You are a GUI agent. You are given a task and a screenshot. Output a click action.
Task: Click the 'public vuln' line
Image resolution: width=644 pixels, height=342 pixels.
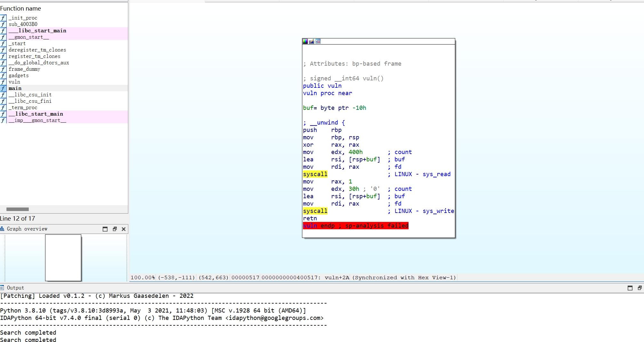pos(322,86)
